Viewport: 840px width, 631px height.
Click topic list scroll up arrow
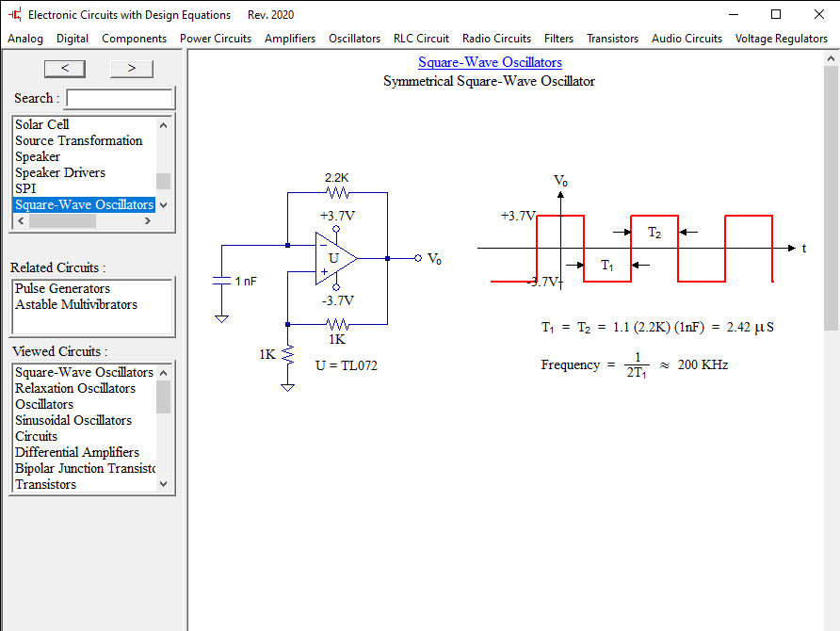tap(164, 125)
